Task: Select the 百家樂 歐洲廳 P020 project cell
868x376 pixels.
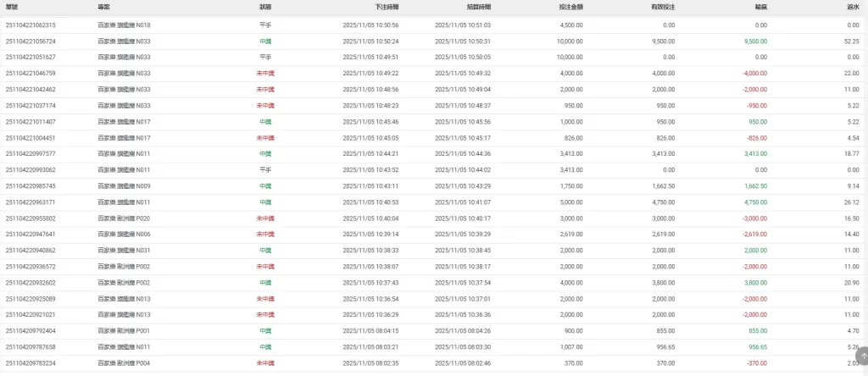Action: (124, 218)
